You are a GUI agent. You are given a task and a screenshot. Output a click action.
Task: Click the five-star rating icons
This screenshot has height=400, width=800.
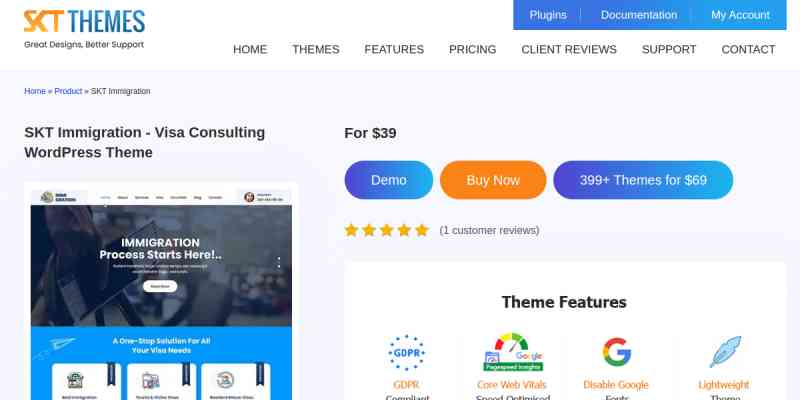point(387,230)
